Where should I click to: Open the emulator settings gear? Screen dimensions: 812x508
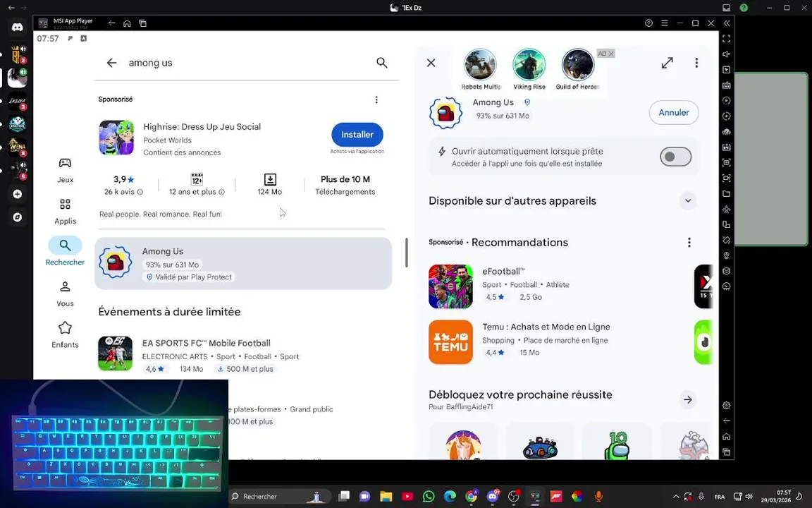click(x=727, y=406)
